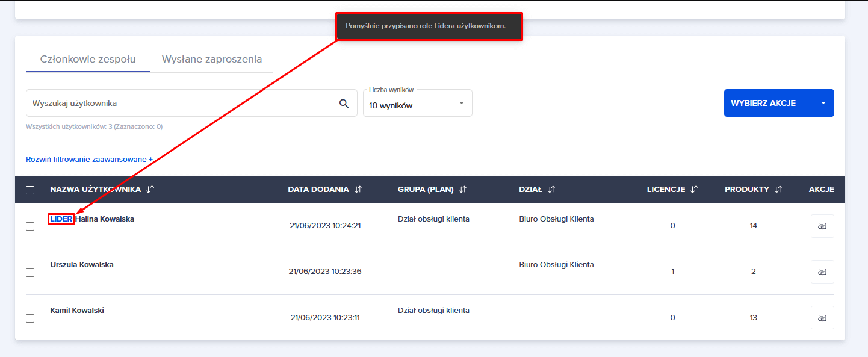This screenshot has width=868, height=357.
Task: Open actions icon for Urszula Kowalska
Action: [822, 272]
